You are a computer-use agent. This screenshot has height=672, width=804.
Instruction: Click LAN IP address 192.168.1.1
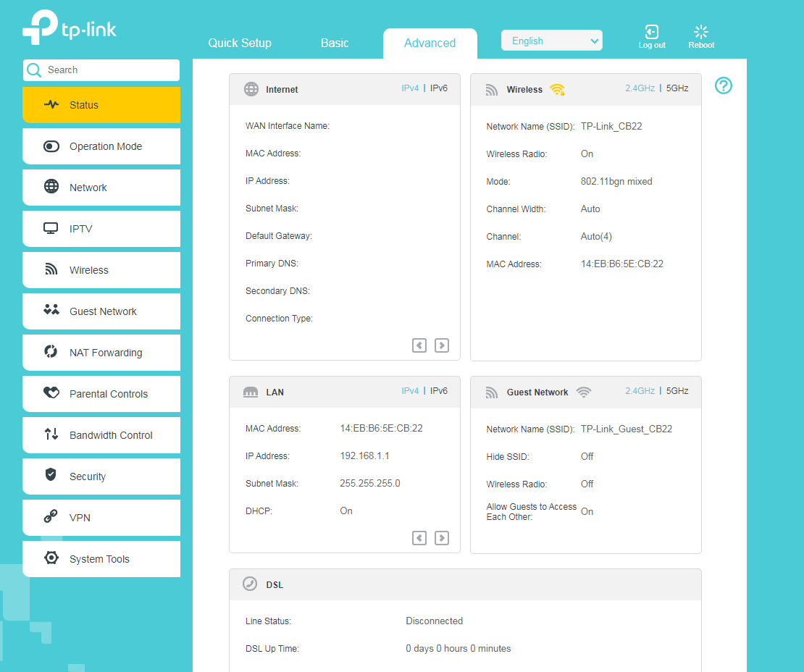364,455
